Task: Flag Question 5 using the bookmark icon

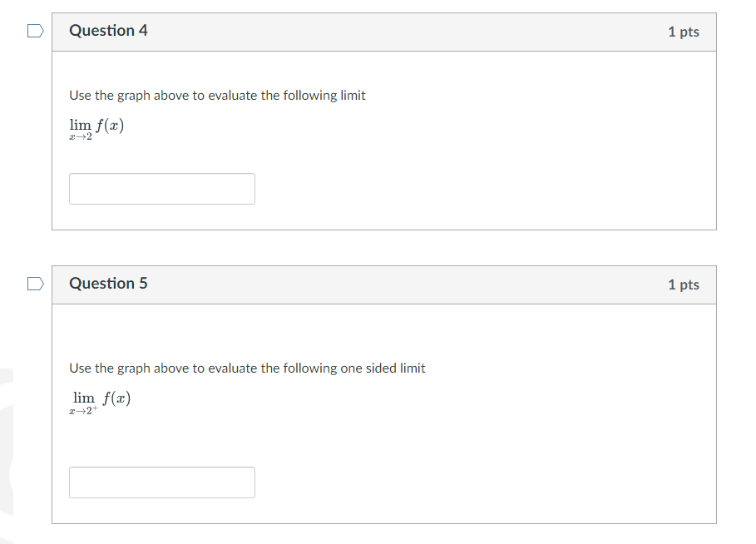Action: point(34,284)
